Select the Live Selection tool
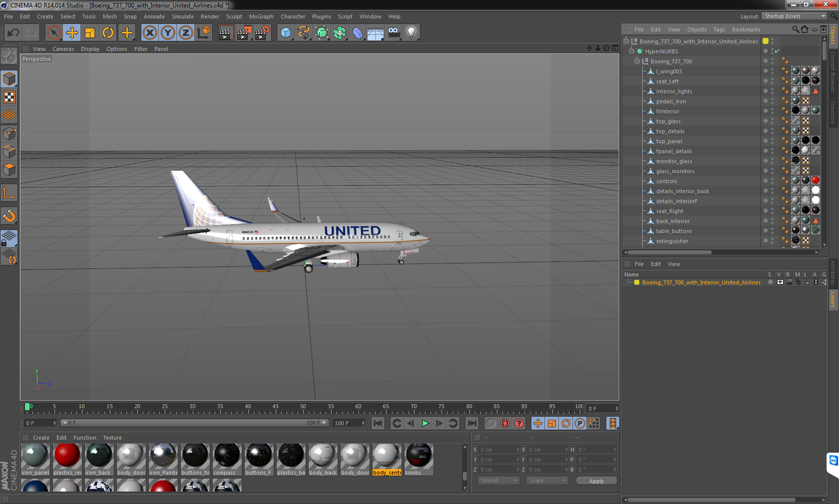839x504 pixels. click(53, 33)
